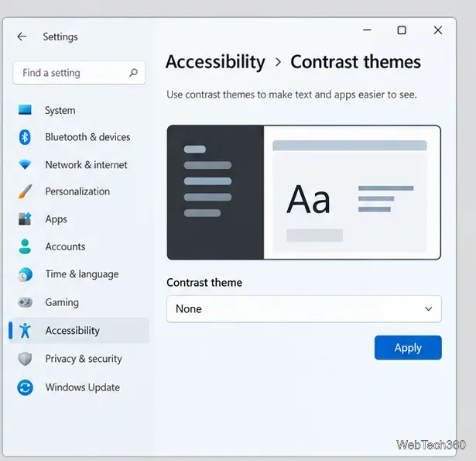Click the Apply button
Viewport: 476px width, 461px height.
pos(408,347)
